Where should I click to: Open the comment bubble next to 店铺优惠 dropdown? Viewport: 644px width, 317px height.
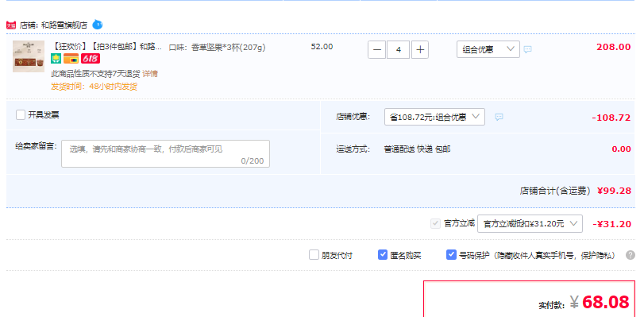click(499, 117)
